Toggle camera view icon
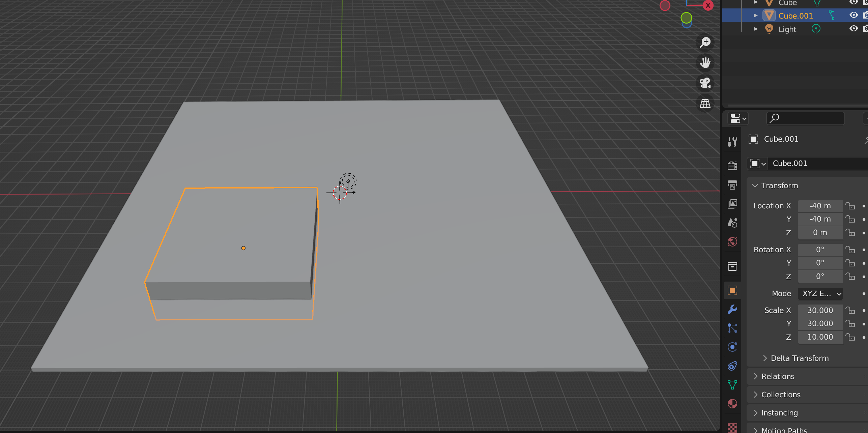The height and width of the screenshot is (433, 868). coord(705,83)
